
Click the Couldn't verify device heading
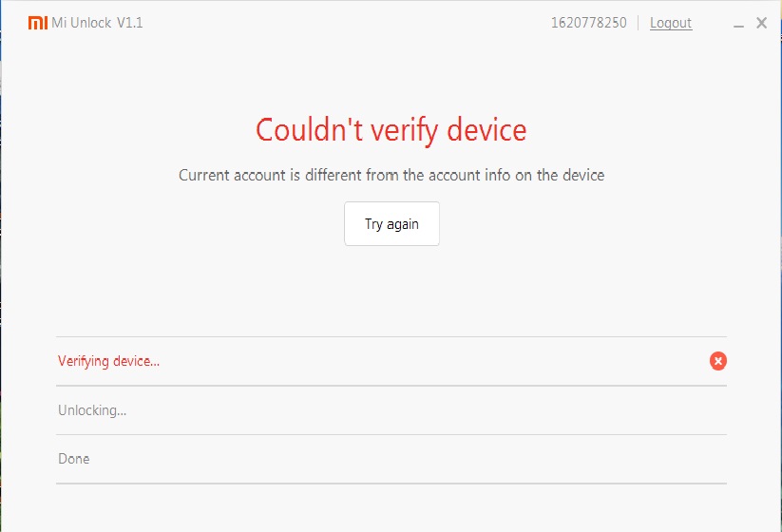391,130
